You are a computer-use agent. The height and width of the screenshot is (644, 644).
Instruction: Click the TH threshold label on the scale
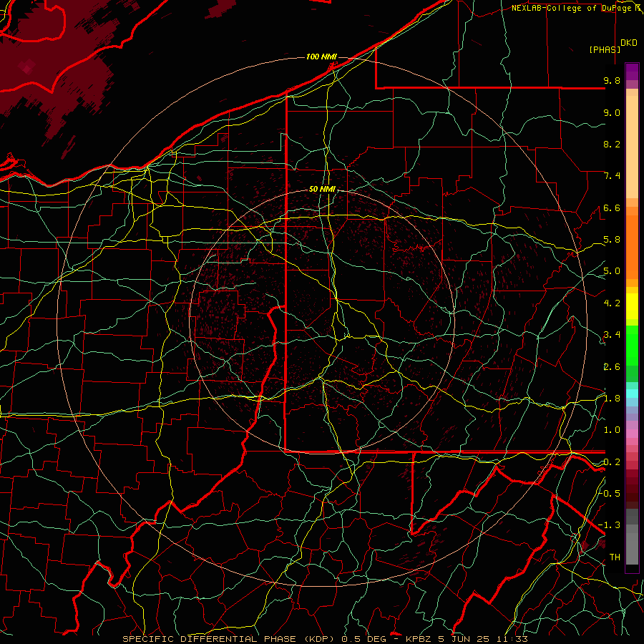[615, 557]
